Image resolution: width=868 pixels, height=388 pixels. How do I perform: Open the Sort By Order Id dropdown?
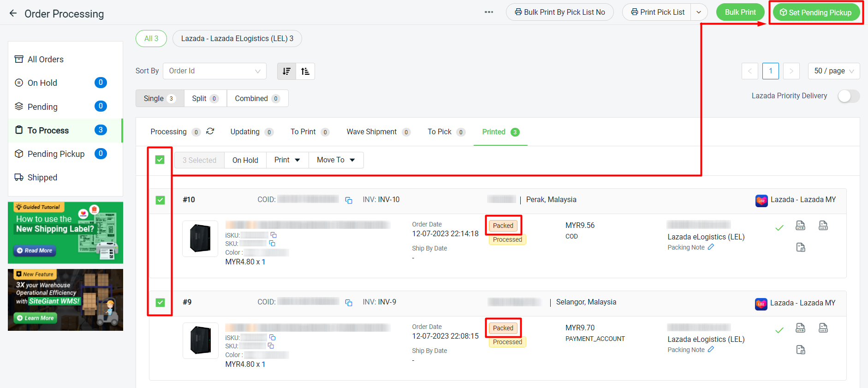pyautogui.click(x=214, y=71)
